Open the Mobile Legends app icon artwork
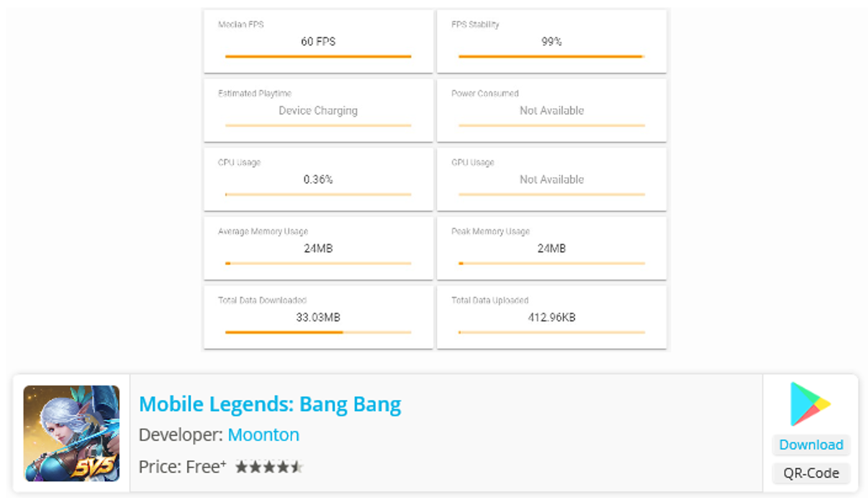The image size is (868, 498). pos(70,433)
